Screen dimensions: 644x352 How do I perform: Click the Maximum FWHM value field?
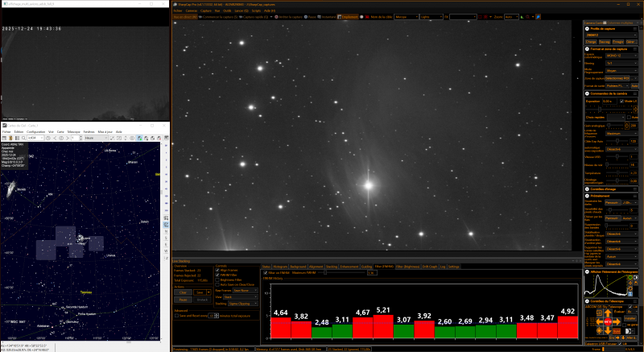tap(373, 273)
